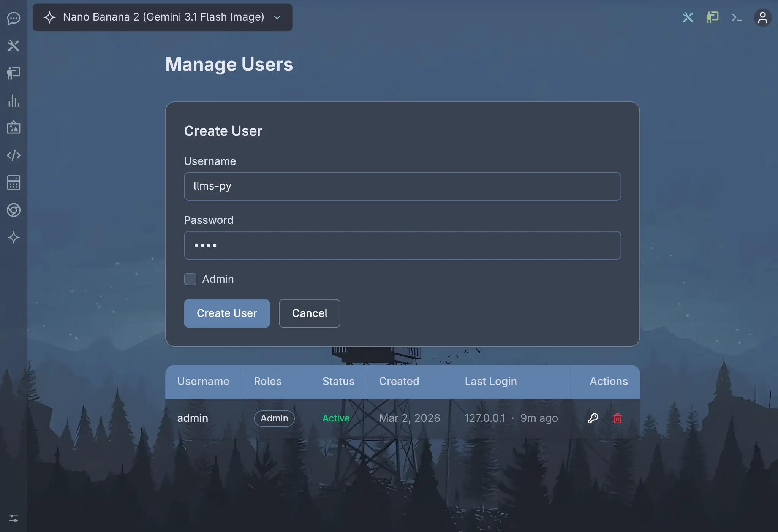Select the tools icon in the left sidebar
The height and width of the screenshot is (532, 778).
coord(14,46)
